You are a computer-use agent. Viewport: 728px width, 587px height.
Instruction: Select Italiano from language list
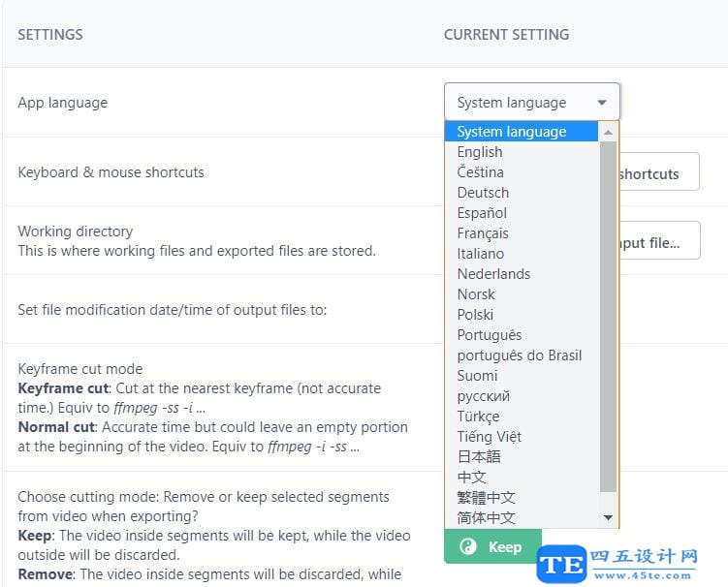tap(481, 254)
